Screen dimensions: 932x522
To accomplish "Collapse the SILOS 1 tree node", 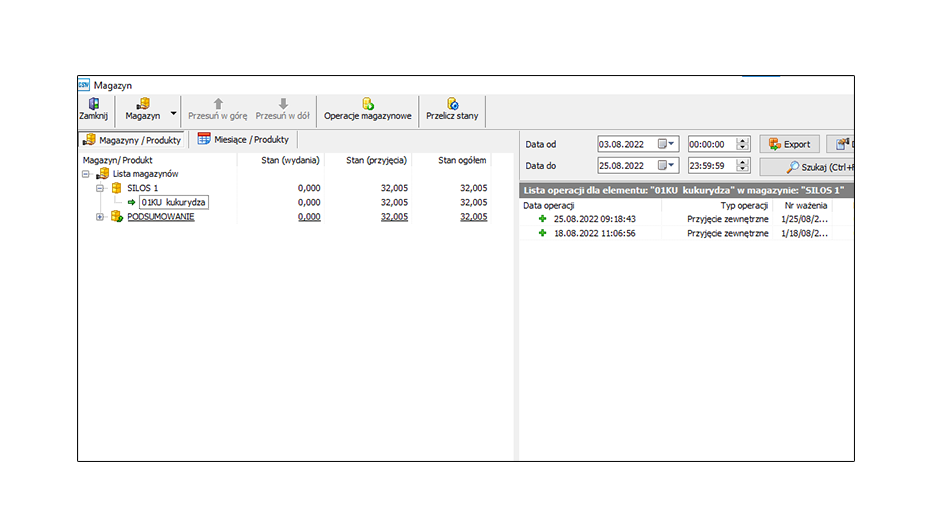I will 100,188.
